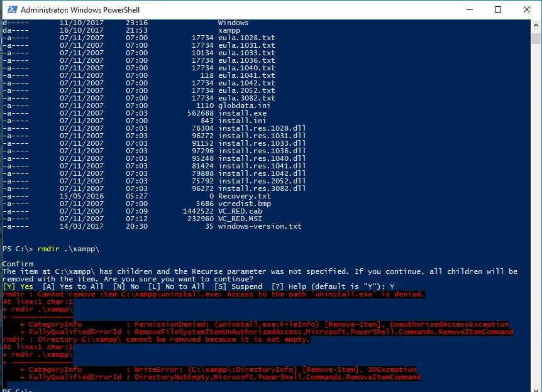
Task: Click the file name globdata.ini
Action: (245, 106)
